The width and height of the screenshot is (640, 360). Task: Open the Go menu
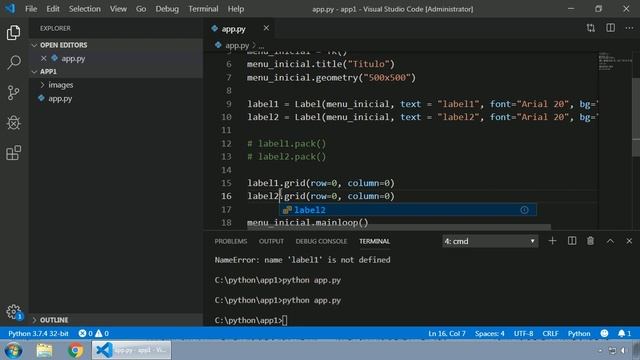141,9
